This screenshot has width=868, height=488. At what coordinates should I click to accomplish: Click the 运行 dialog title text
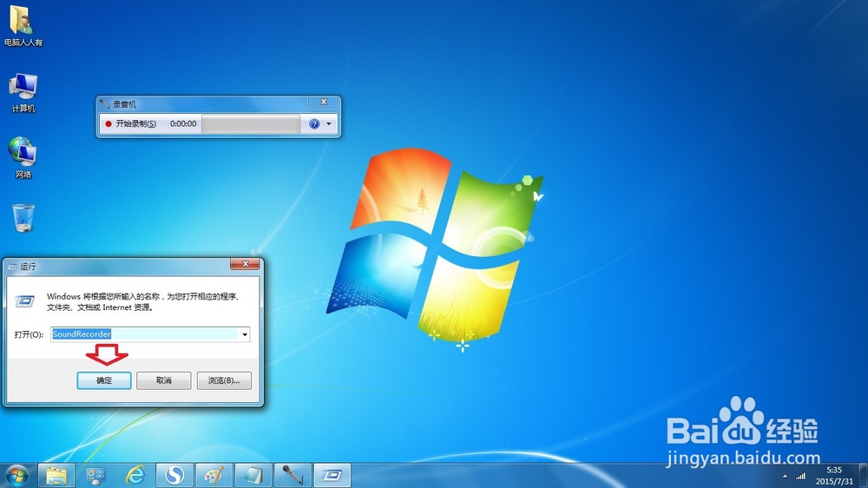tap(28, 267)
